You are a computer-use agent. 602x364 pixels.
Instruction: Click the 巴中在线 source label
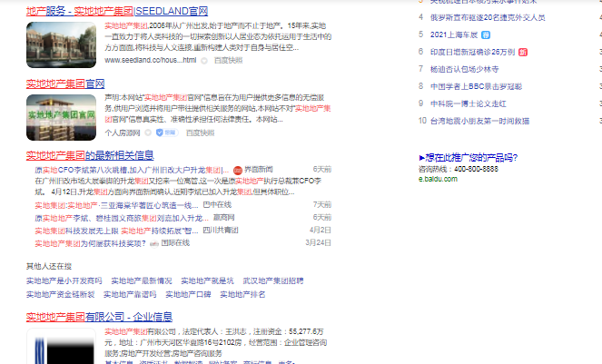point(217,204)
